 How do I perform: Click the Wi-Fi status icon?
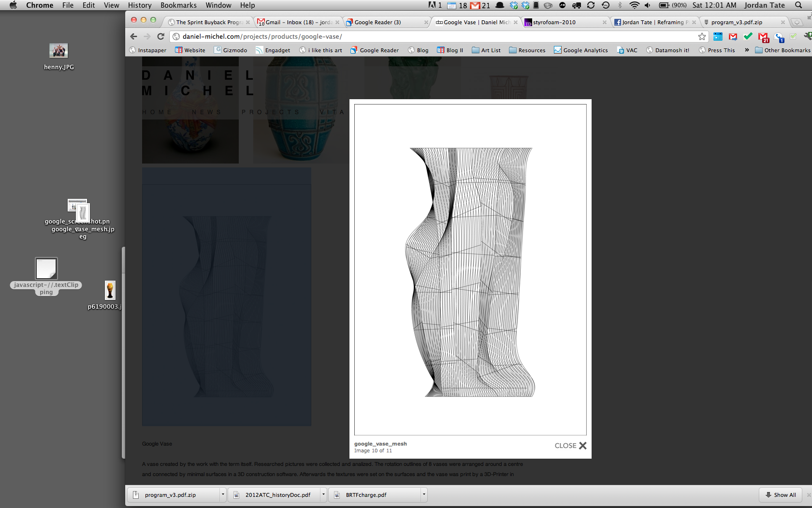coord(634,5)
